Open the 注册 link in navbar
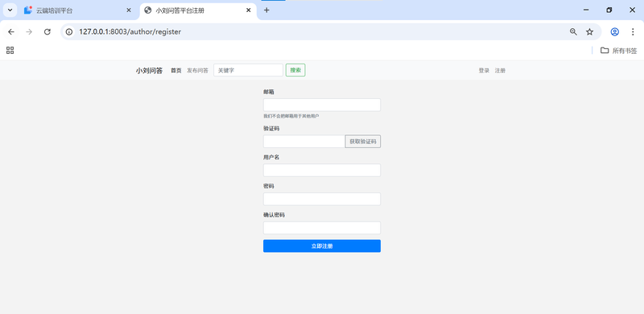This screenshot has height=314, width=644. click(500, 71)
